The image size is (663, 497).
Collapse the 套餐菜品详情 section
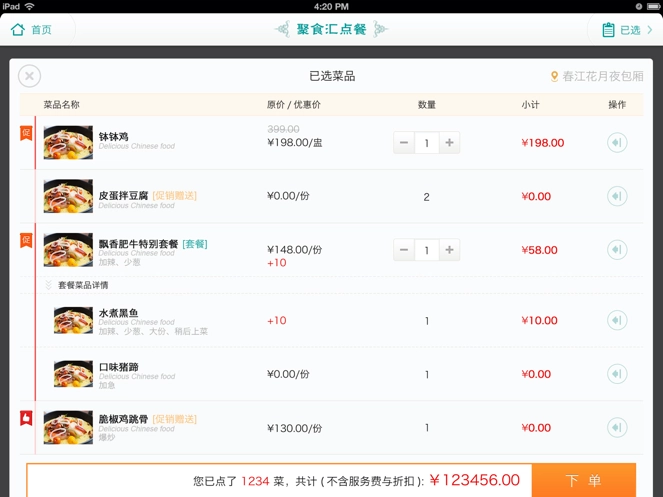pos(48,286)
